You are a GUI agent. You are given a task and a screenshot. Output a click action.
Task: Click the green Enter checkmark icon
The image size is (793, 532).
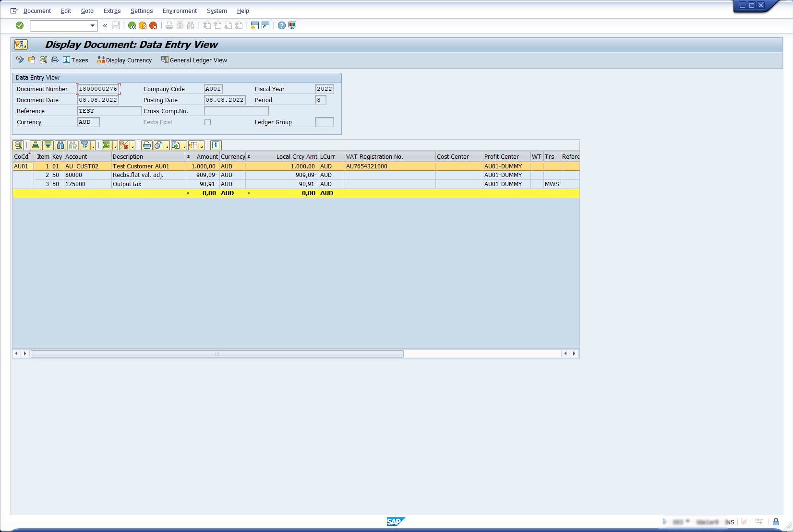(20, 25)
